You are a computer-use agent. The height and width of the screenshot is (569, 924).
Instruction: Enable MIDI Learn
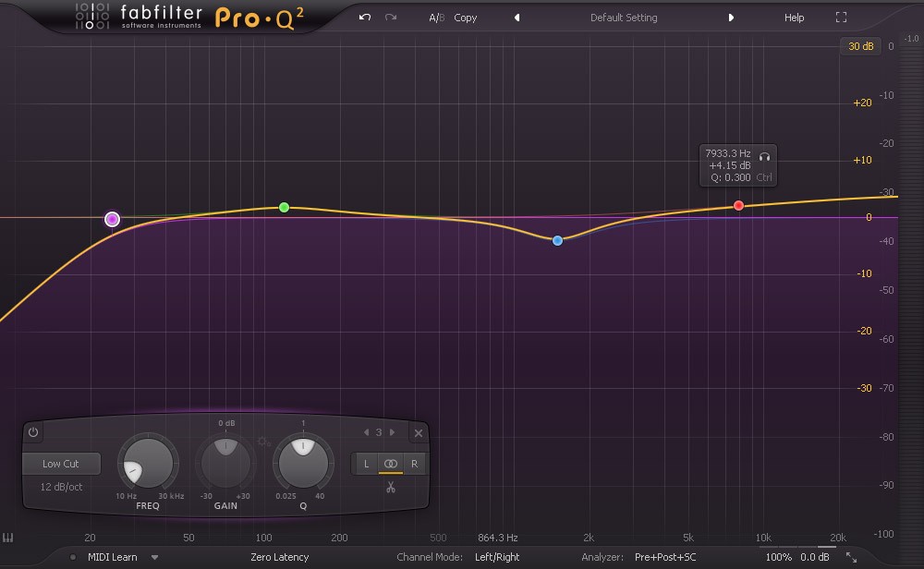click(112, 557)
